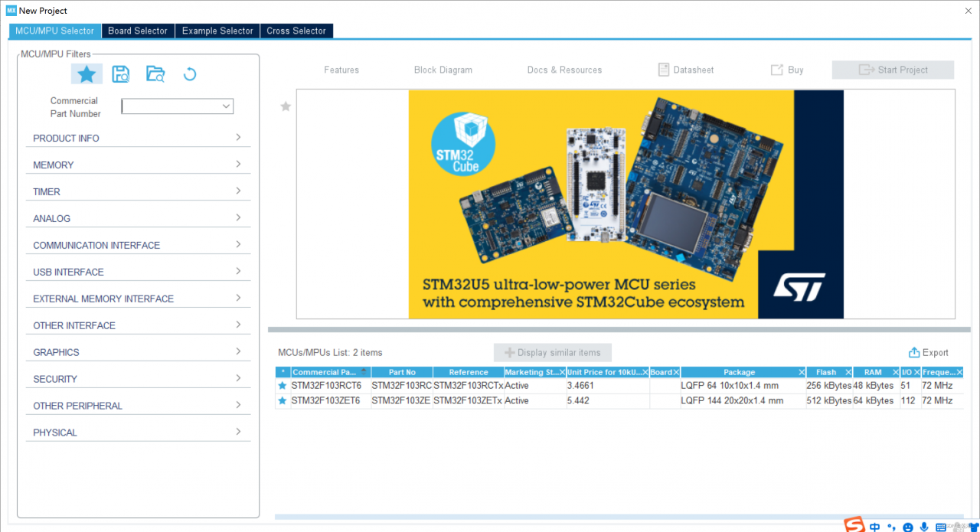Screen dimensions: 980x532
Task: Expand the EXTERNAL MEMORY INTERFACE section
Action: click(138, 299)
